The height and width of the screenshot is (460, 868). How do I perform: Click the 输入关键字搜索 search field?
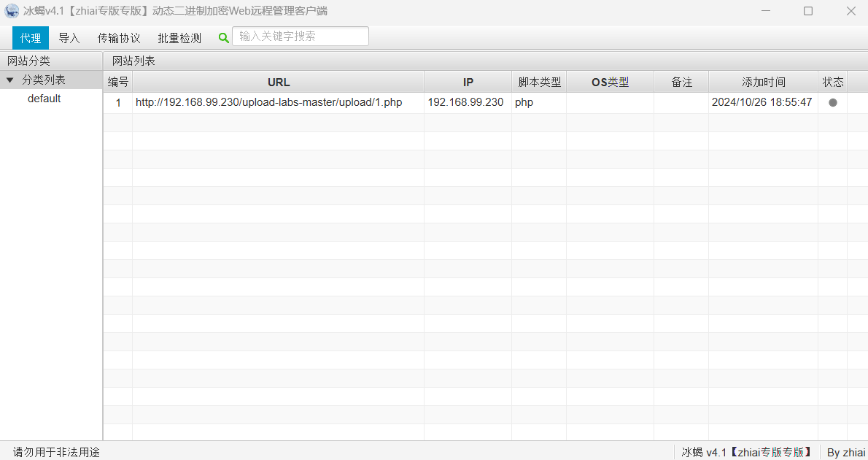[x=300, y=35]
